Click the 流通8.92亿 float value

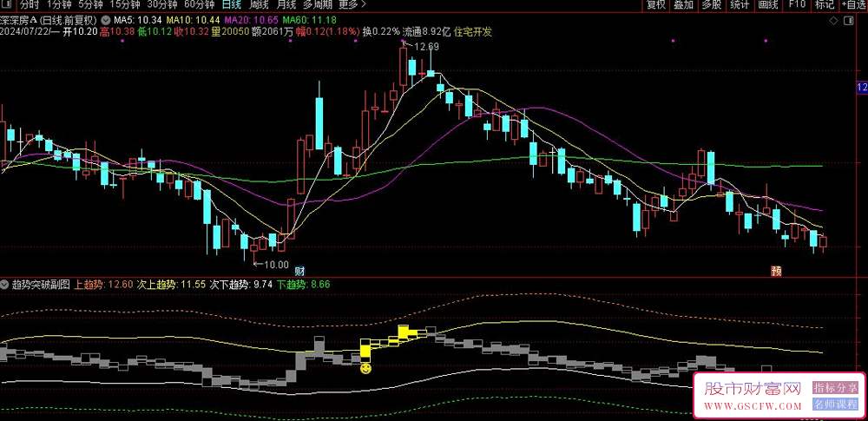[427, 31]
